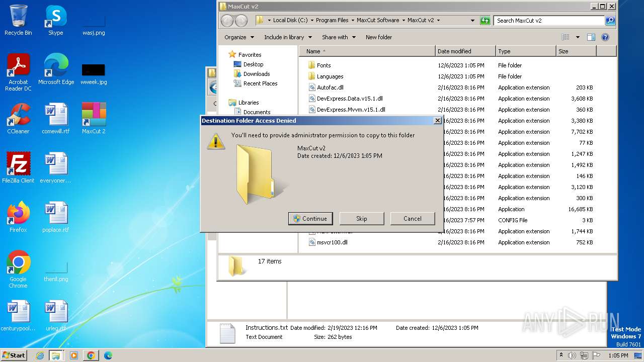Screen dimensions: 644x362
Task: Click the taskbar clock
Action: point(618,355)
